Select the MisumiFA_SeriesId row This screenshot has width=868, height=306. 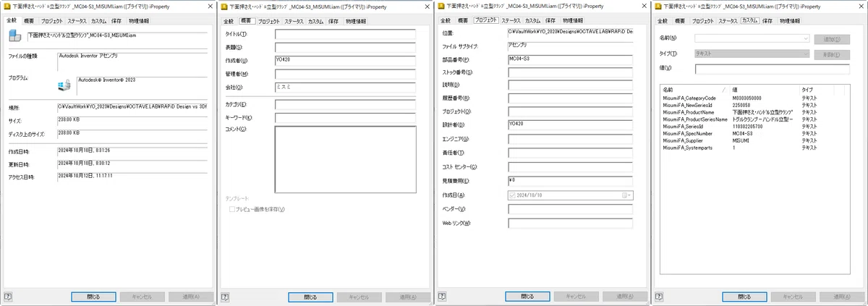pos(755,127)
